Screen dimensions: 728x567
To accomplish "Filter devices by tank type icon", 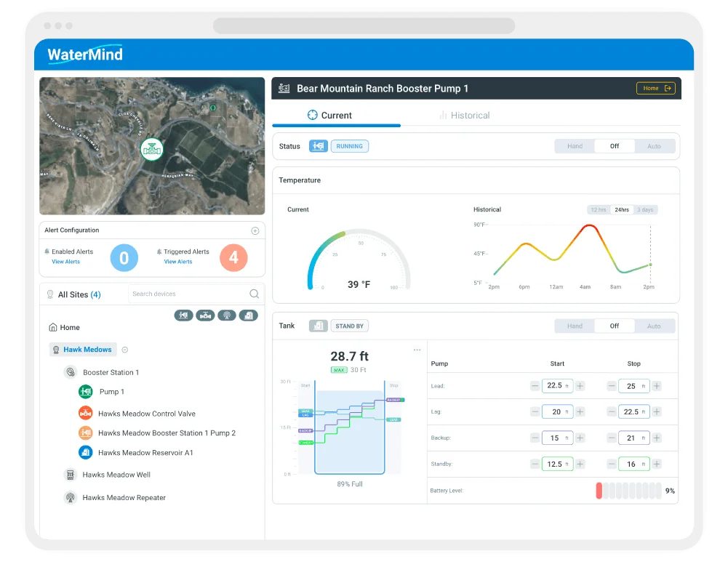I will tap(249, 315).
